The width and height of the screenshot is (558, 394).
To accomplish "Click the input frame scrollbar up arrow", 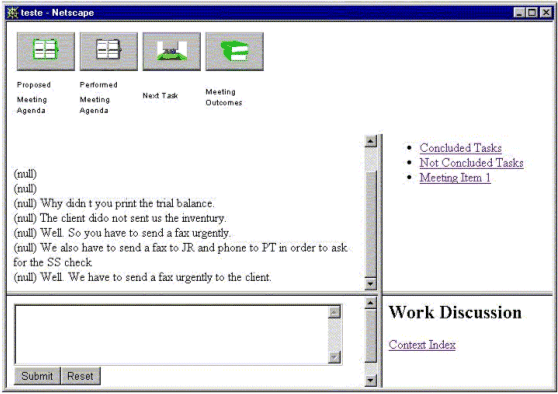I will pos(370,303).
